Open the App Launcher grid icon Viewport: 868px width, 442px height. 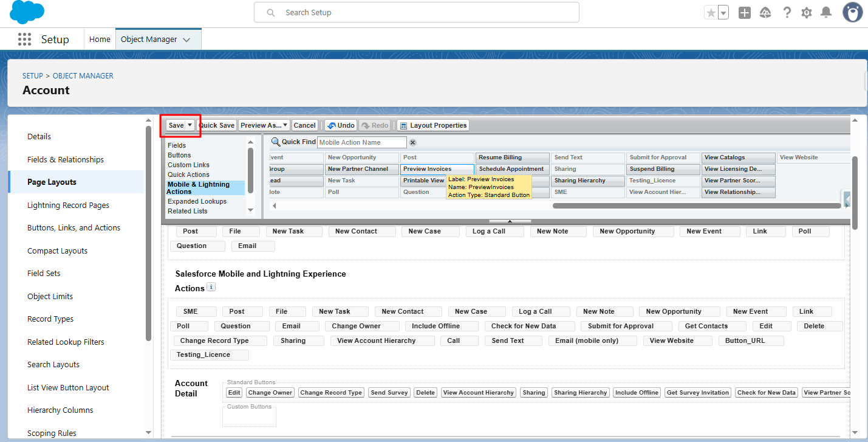click(24, 40)
